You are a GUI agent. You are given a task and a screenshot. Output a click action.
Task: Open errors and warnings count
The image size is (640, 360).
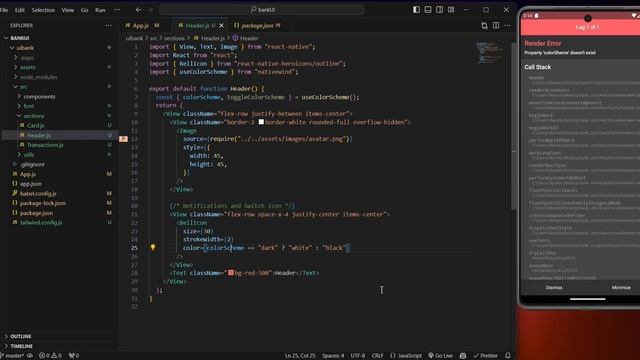click(x=50, y=356)
